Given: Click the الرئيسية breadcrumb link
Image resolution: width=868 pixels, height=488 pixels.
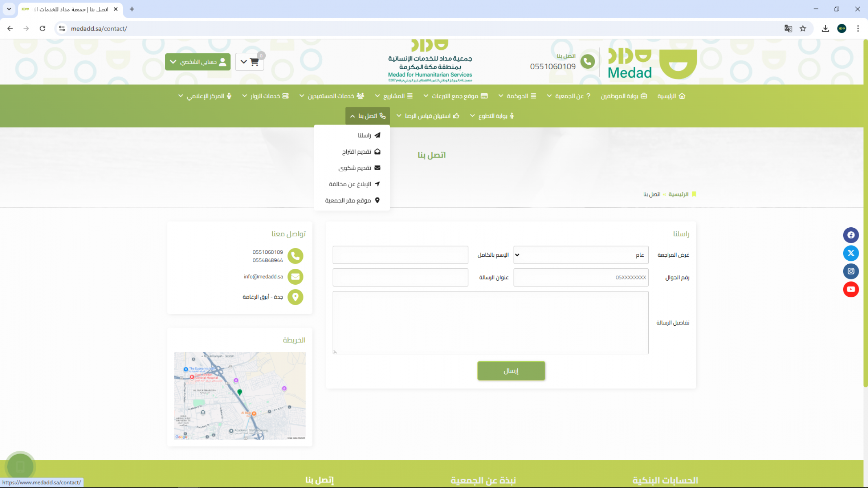Looking at the screenshot, I should click(678, 194).
